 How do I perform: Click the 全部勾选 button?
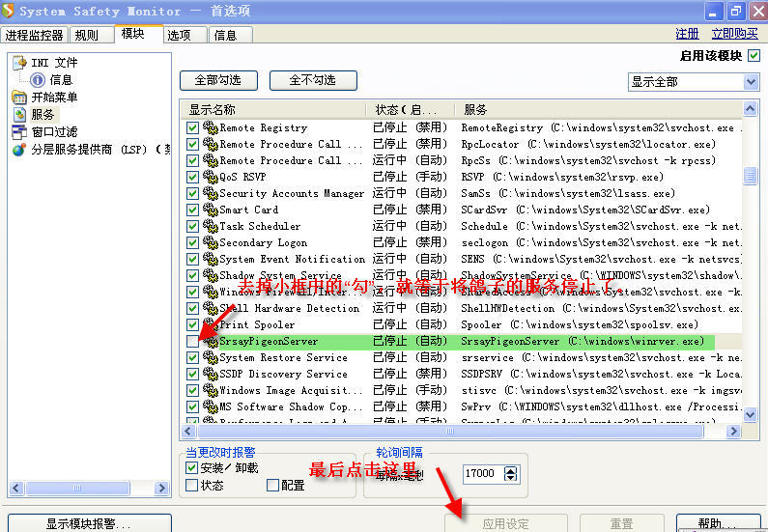(x=218, y=80)
